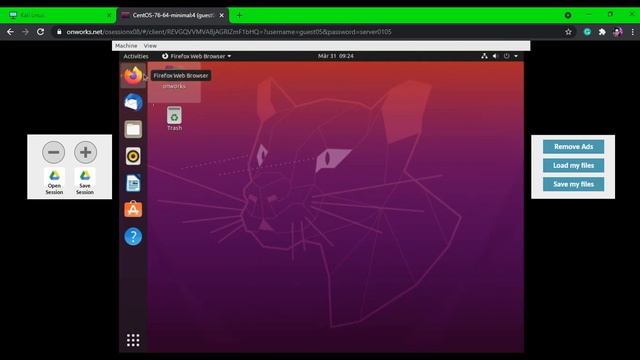Bookmark this page with the star icon
640x360 pixels.
click(x=568, y=32)
